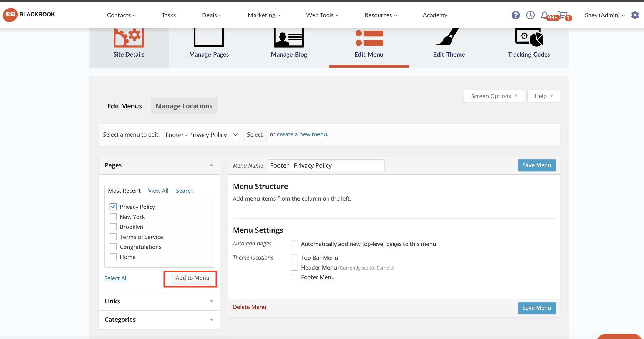This screenshot has width=644, height=339.
Task: Switch to the Manage Locations tab
Action: point(184,106)
